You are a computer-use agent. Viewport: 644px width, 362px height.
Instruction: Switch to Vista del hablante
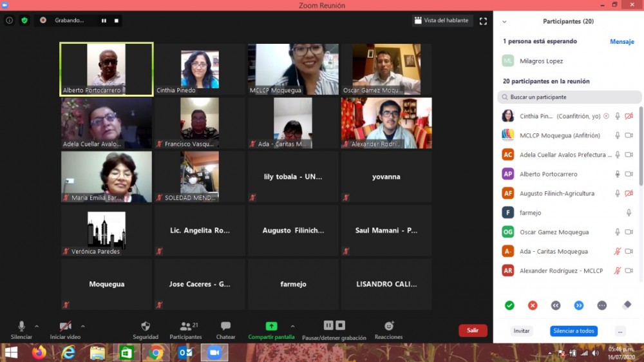click(x=442, y=21)
